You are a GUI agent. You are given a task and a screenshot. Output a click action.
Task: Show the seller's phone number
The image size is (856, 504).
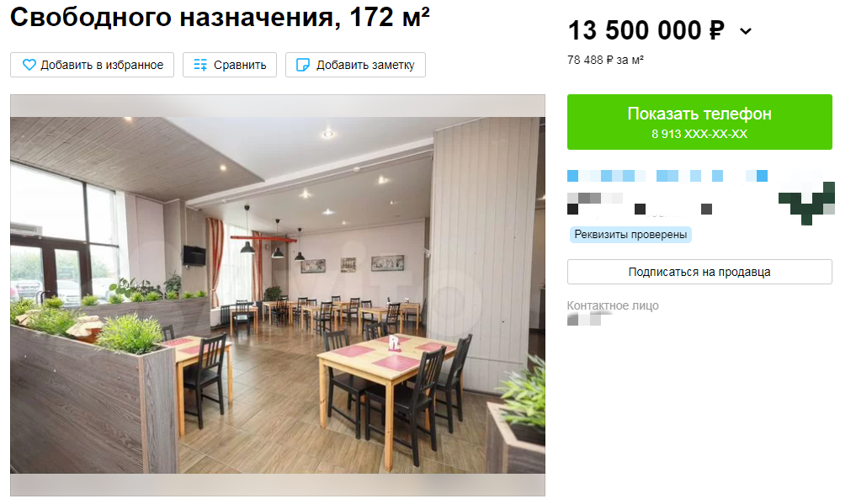click(699, 122)
